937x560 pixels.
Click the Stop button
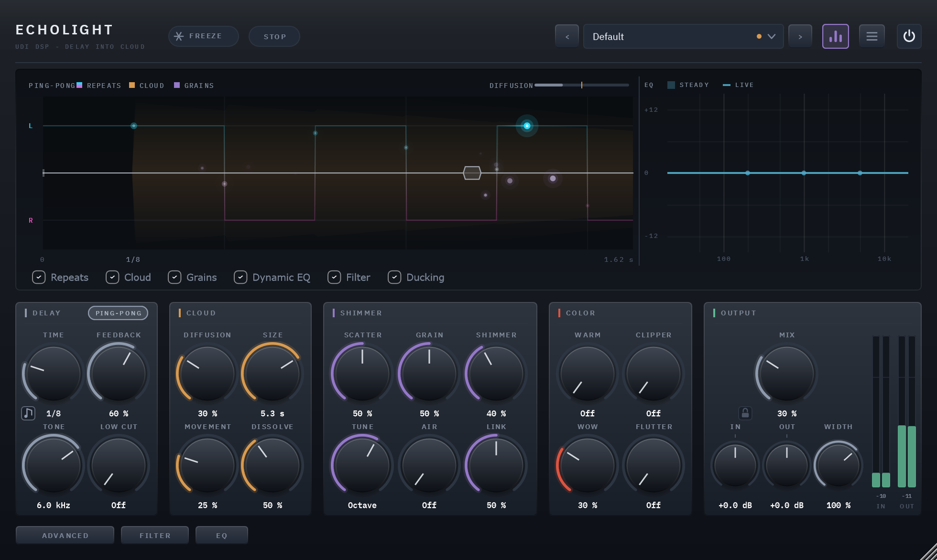tap(274, 36)
